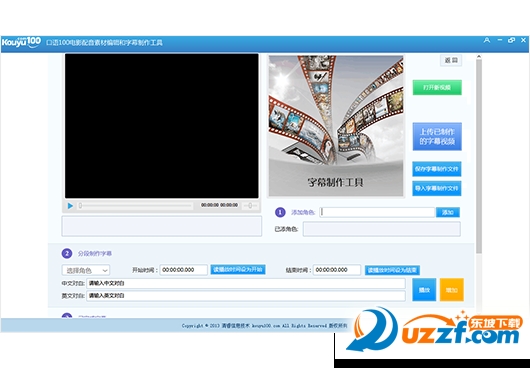The image size is (530, 368).
Task: Click 该播放时间设为开始 button
Action: pos(238,270)
